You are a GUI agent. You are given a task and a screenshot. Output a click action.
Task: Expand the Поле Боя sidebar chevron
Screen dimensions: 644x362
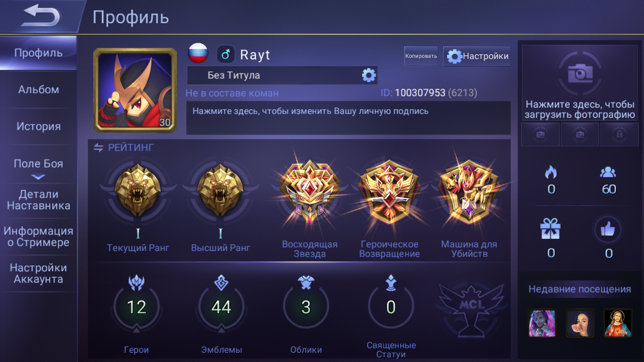38,177
